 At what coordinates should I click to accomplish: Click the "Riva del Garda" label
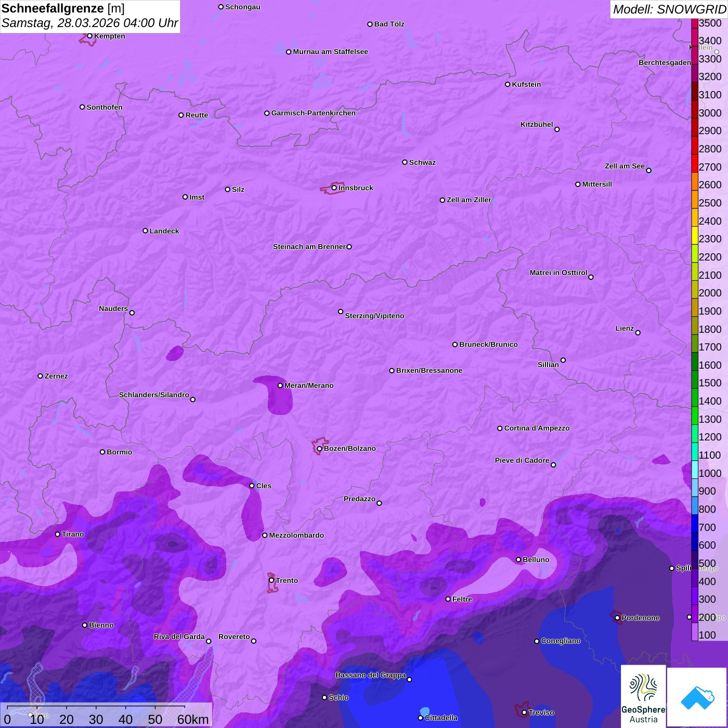[x=179, y=636]
